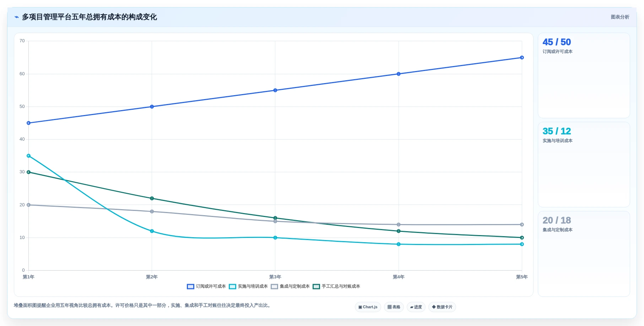The width and height of the screenshot is (644, 326).
Task: Click the 第5年 x-axis label
Action: 522,277
